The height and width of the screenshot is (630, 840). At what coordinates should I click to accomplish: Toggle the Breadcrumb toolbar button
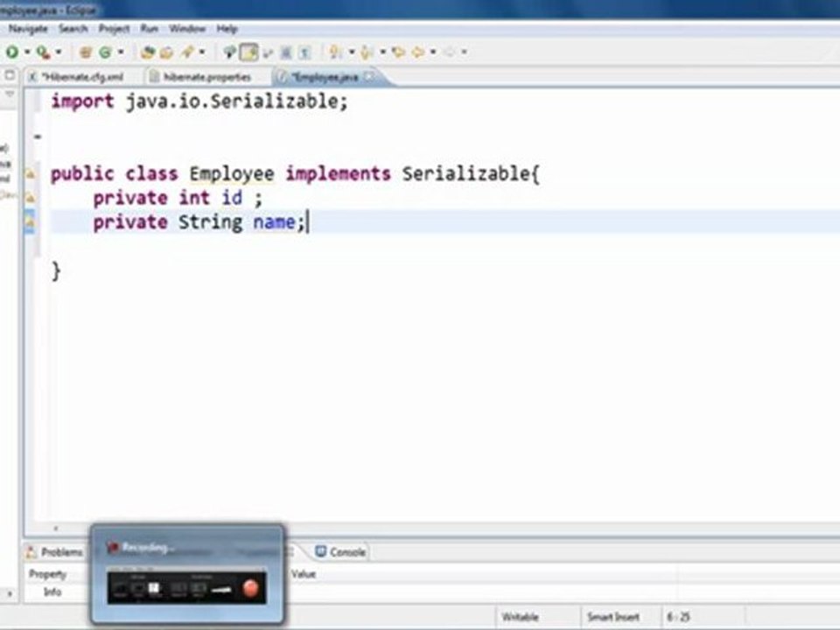tap(230, 52)
